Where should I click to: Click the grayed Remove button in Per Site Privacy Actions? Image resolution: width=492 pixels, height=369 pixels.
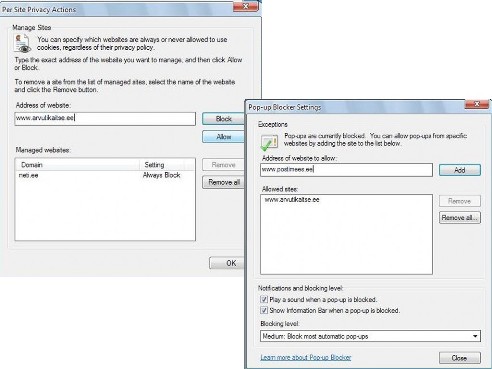click(x=223, y=165)
